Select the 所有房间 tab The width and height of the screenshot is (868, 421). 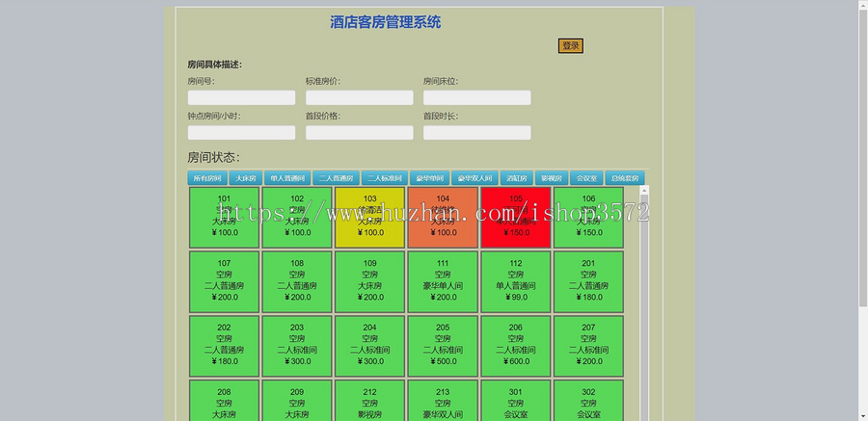[x=207, y=178]
